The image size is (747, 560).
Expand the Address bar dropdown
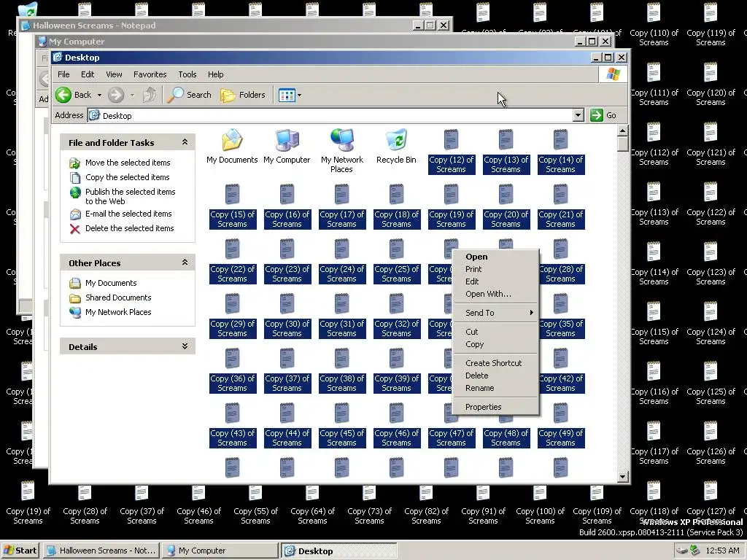(x=578, y=115)
